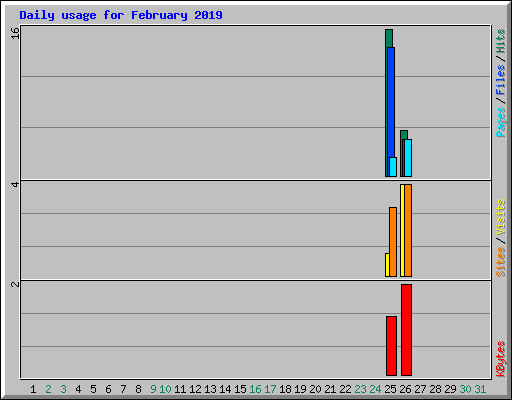This screenshot has height=400, width=512.
Task: Click day label "20" on the x-axis
Action: click(315, 389)
